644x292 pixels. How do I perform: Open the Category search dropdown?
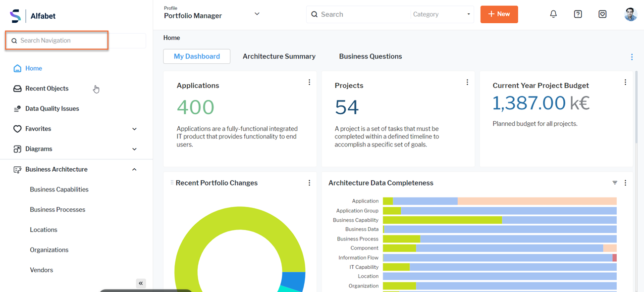tap(441, 14)
